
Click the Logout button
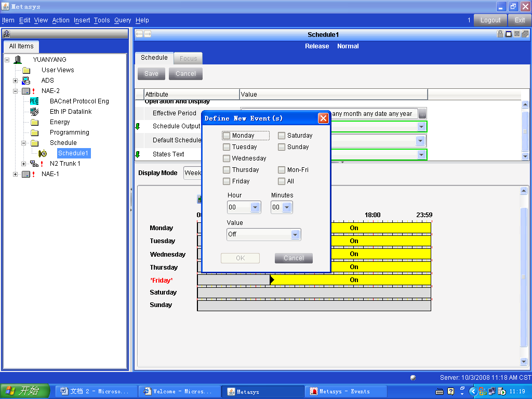(x=490, y=20)
